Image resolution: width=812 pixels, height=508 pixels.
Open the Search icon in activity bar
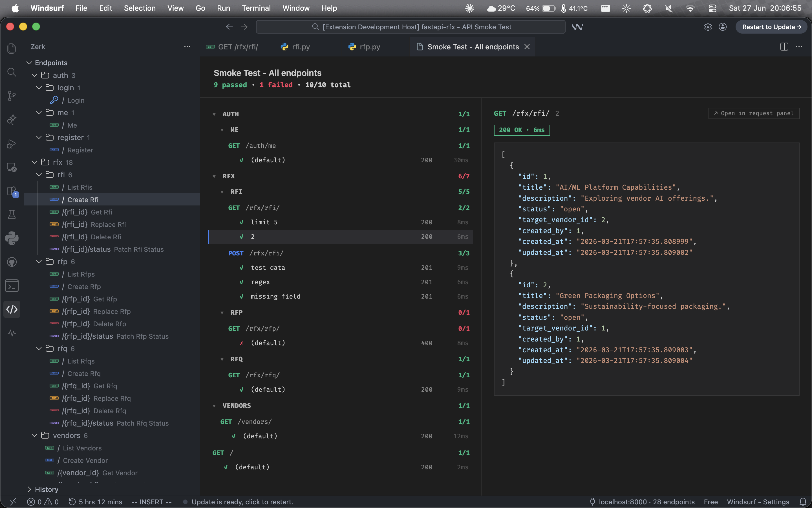pyautogui.click(x=12, y=72)
